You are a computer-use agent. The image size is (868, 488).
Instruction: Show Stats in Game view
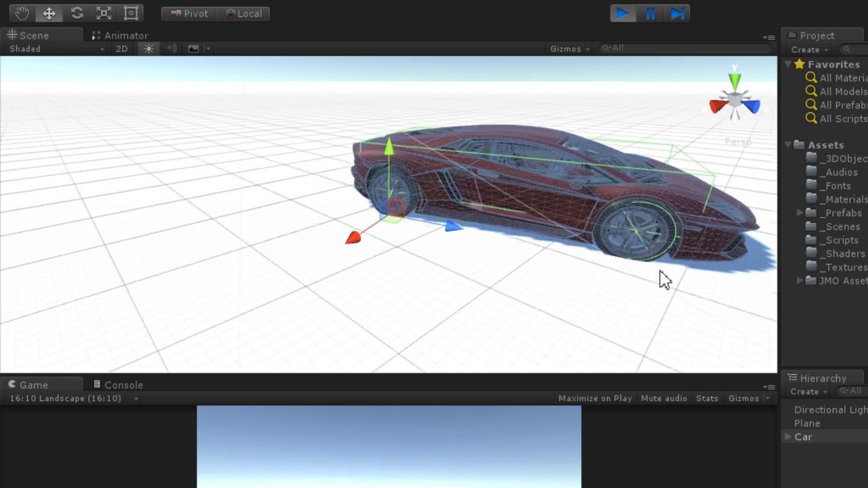[707, 399]
